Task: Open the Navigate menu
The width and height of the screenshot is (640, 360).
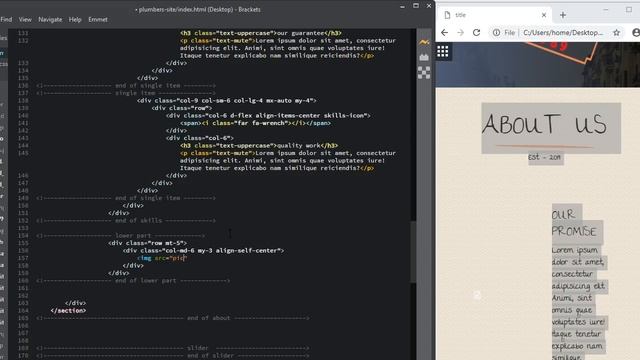Action: (50, 19)
